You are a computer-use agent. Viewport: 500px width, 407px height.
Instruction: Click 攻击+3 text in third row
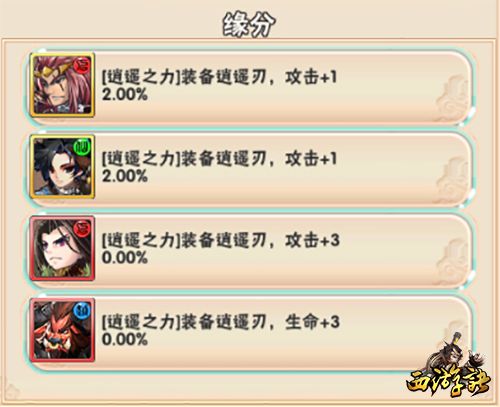pyautogui.click(x=312, y=240)
